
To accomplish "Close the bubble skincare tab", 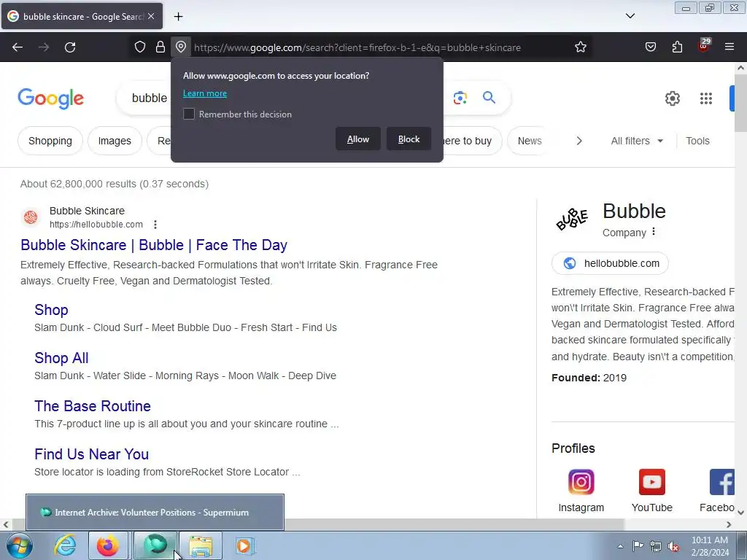I will click(x=151, y=16).
